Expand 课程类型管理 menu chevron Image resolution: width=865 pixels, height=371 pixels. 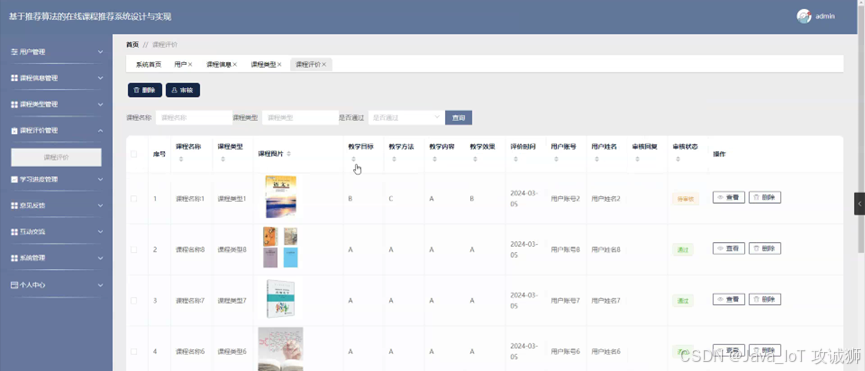point(100,104)
